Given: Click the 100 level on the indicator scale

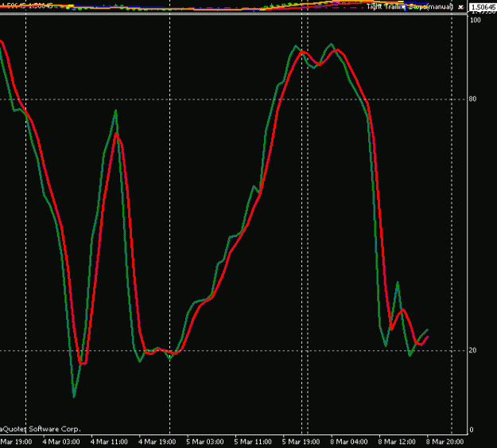Looking at the screenshot, I should [475, 20].
